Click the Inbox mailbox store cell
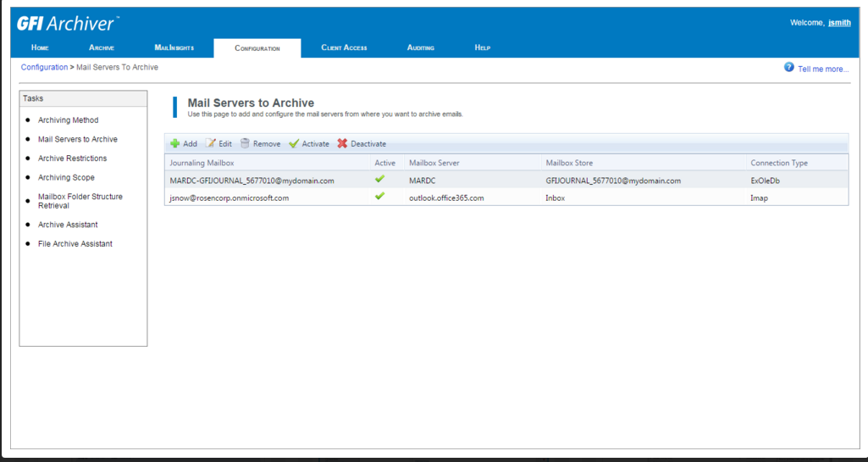The height and width of the screenshot is (462, 868). point(556,198)
